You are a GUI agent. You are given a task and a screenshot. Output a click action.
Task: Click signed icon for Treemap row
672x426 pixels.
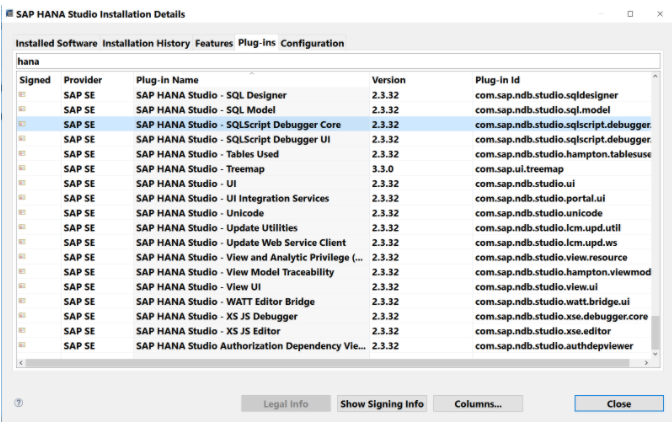tap(22, 168)
